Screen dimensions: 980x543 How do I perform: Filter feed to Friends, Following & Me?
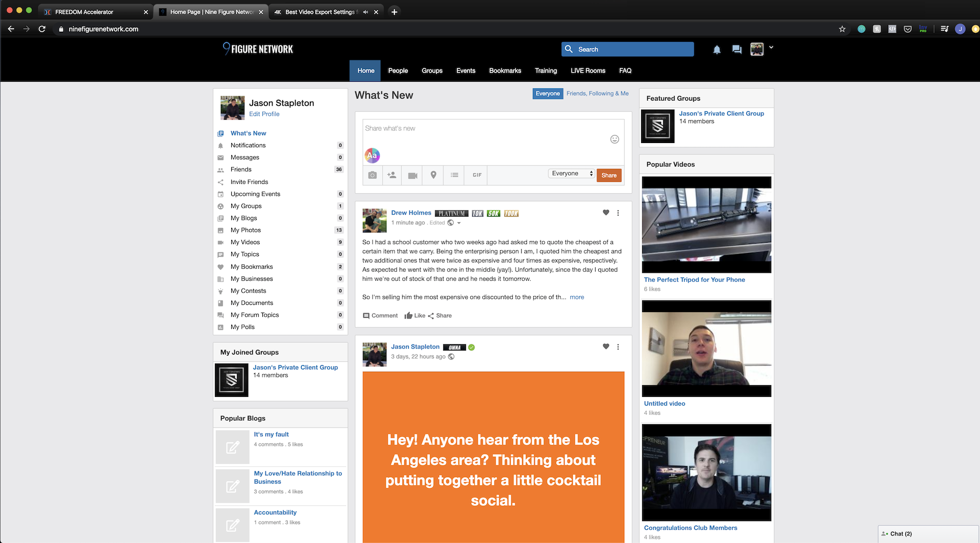point(597,93)
